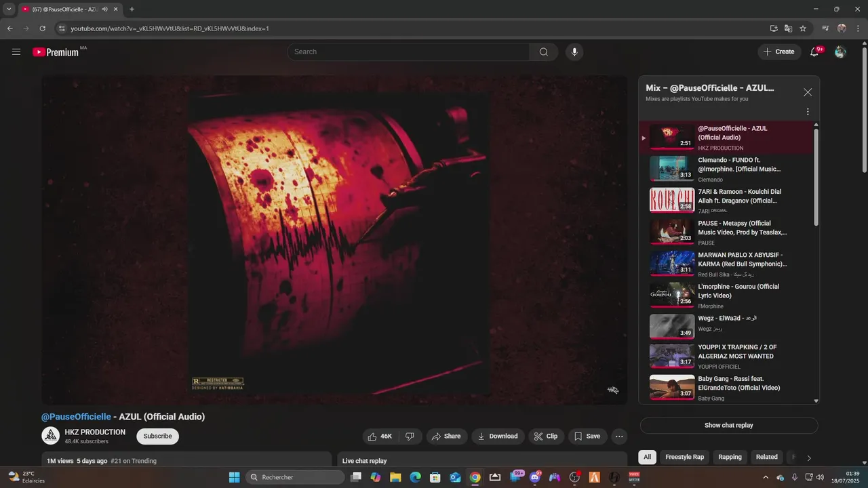Open YouTube account avatar menu
The image size is (868, 488).
point(840,52)
